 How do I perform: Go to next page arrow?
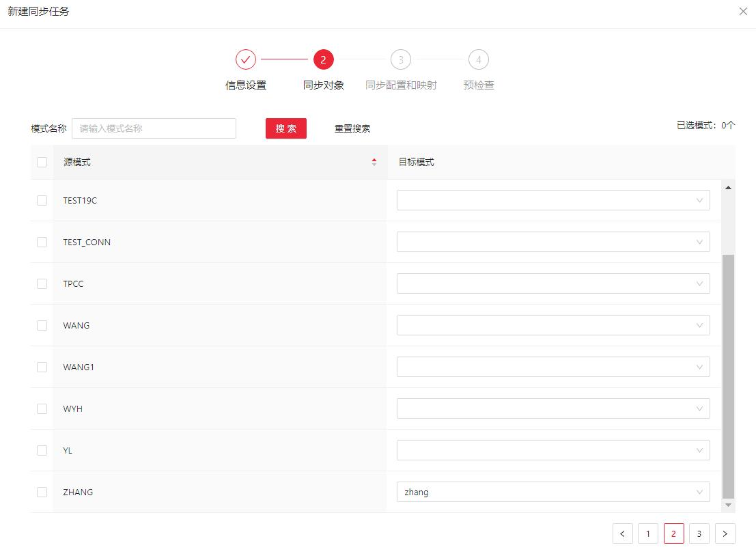725,533
